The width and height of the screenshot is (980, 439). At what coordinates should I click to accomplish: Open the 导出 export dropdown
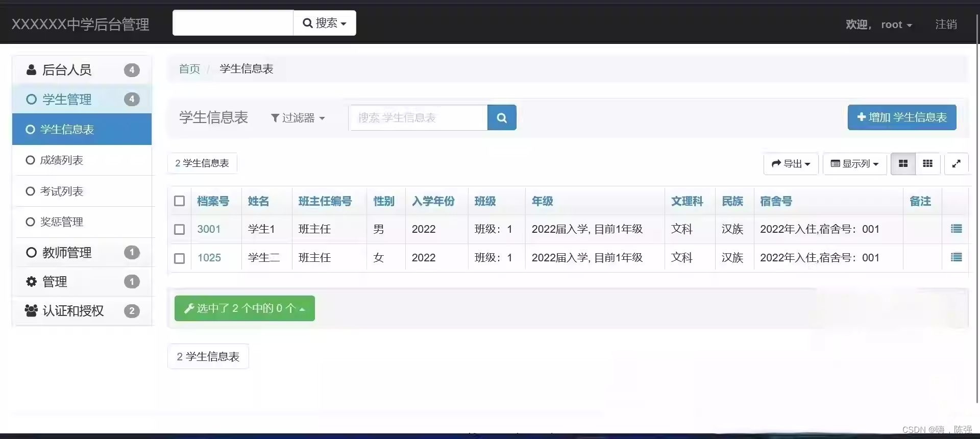tap(791, 164)
